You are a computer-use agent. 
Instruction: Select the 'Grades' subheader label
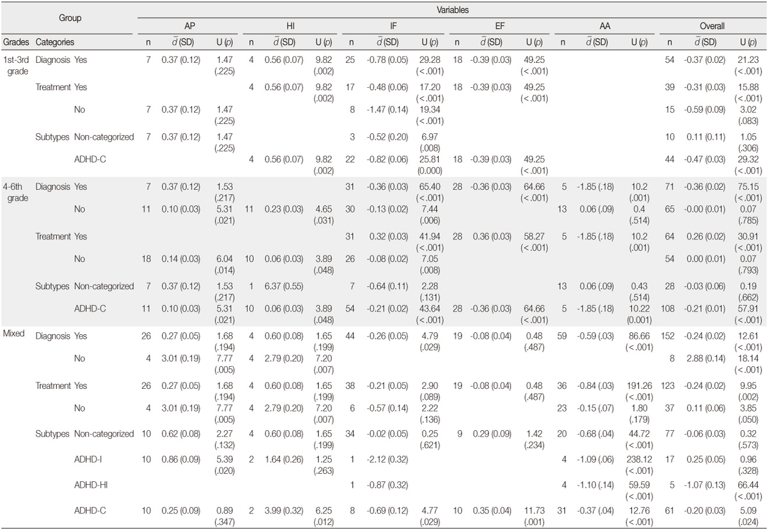tap(16, 42)
